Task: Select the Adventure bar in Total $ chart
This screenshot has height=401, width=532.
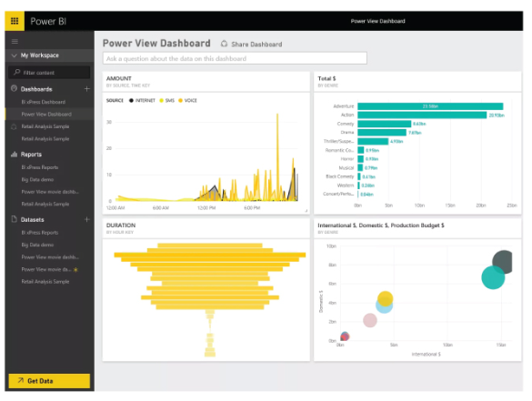Action: point(430,106)
